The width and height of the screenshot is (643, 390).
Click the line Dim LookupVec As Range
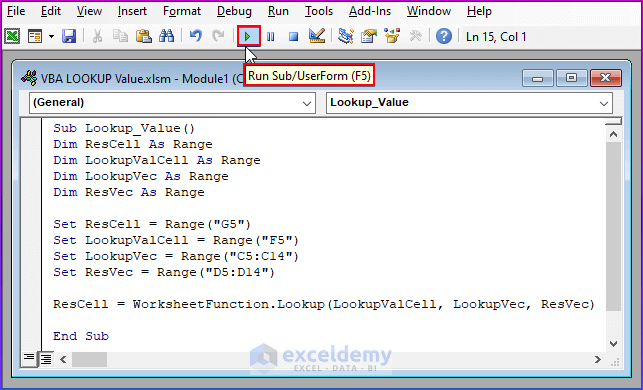click(141, 176)
